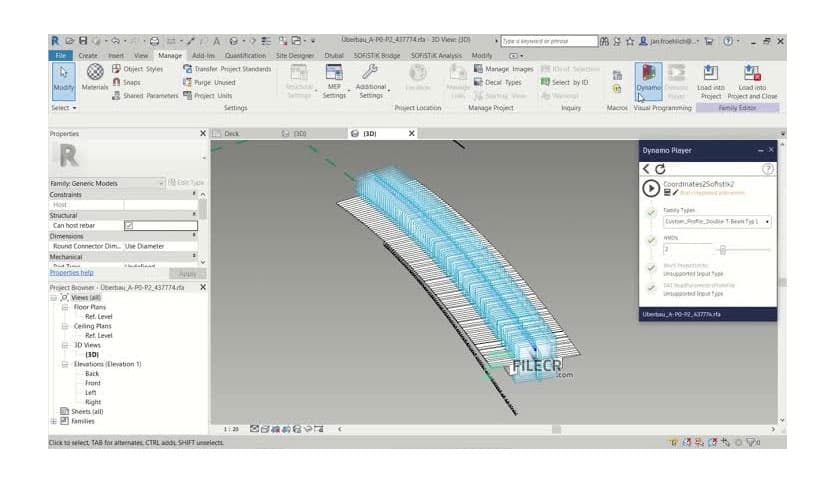Click the Save icon in quick access toolbar
This screenshot has width=836, height=484.
83,41
